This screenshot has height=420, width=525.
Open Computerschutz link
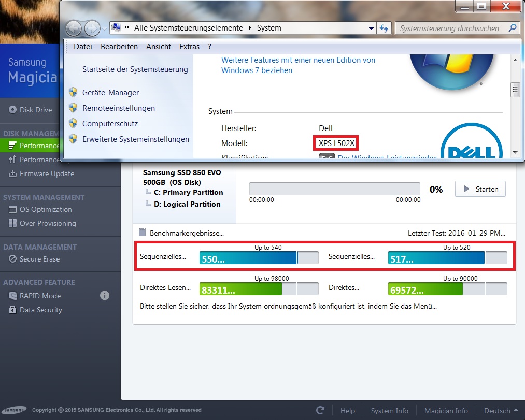tap(110, 123)
